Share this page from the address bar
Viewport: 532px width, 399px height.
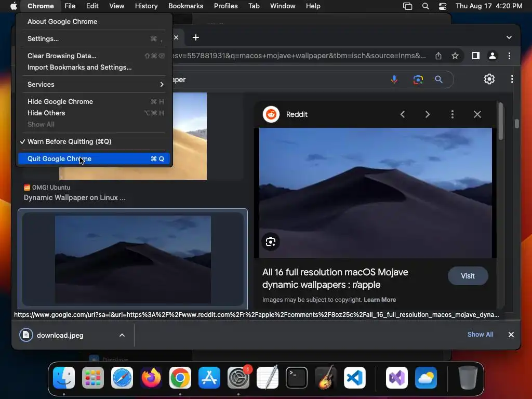[x=438, y=56]
